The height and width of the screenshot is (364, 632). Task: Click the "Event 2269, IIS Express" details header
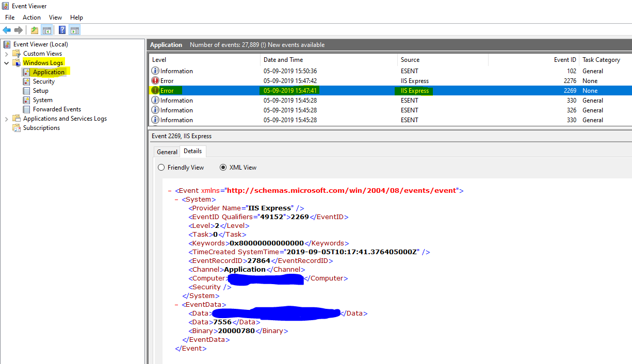point(181,136)
